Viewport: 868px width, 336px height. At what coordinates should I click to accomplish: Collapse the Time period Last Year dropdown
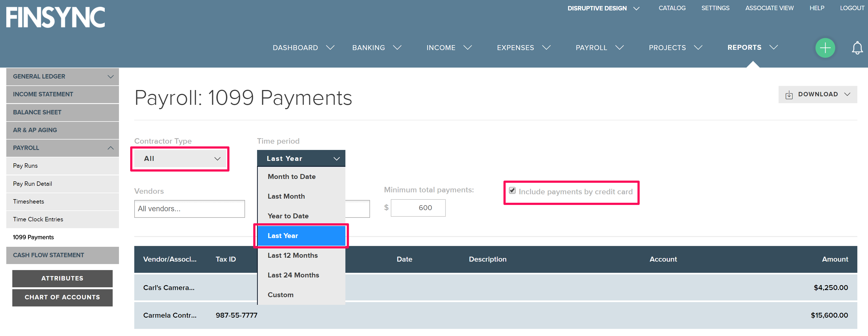click(301, 158)
